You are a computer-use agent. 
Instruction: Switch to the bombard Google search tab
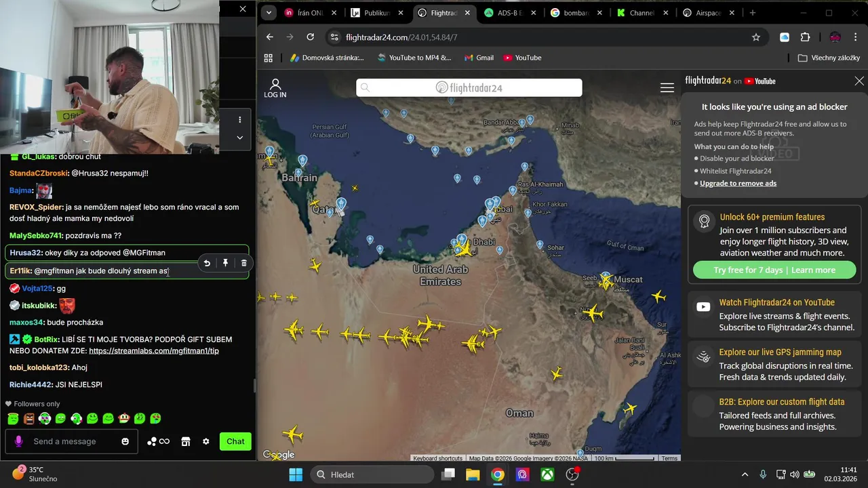point(575,13)
